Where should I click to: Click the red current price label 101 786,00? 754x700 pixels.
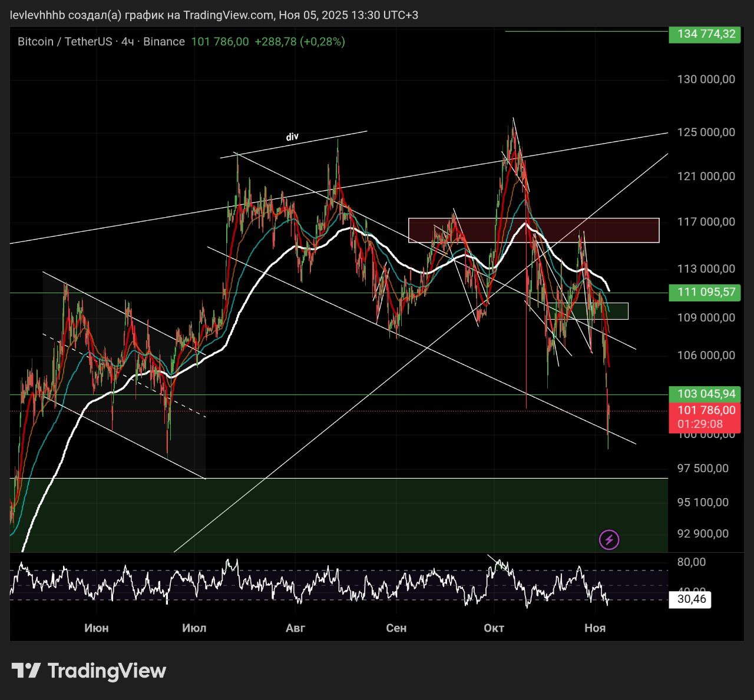[x=705, y=410]
